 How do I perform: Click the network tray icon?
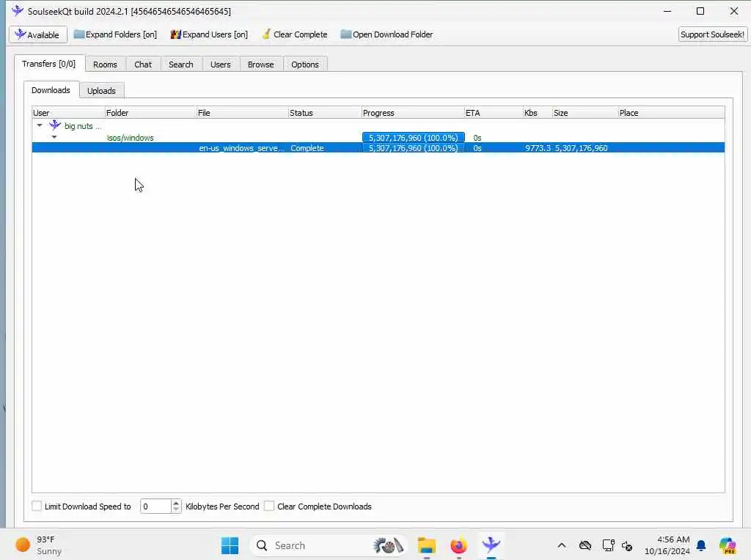(608, 545)
